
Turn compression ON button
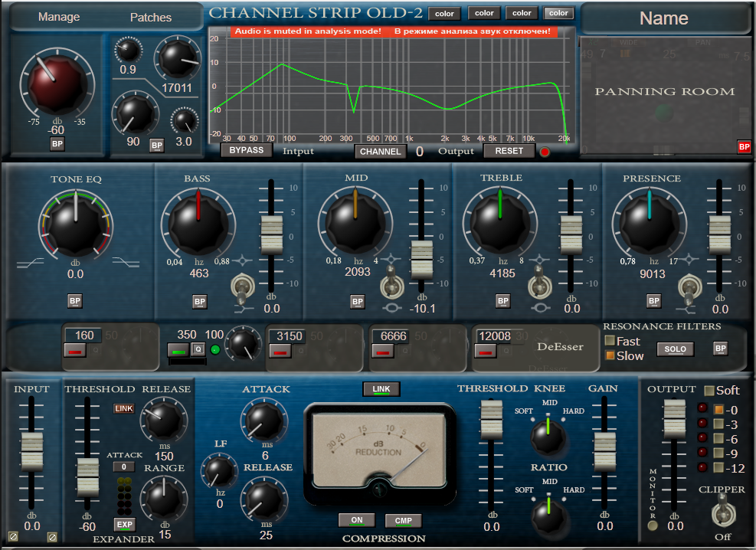tap(357, 520)
